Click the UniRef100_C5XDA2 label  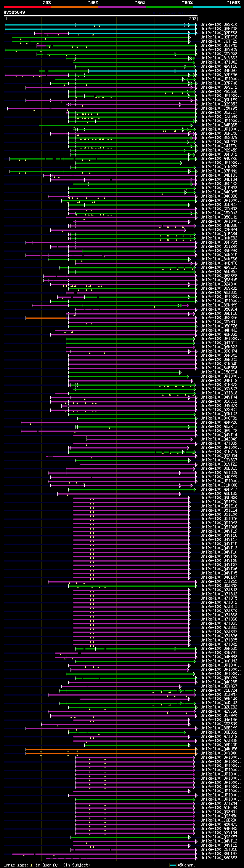(219, 213)
